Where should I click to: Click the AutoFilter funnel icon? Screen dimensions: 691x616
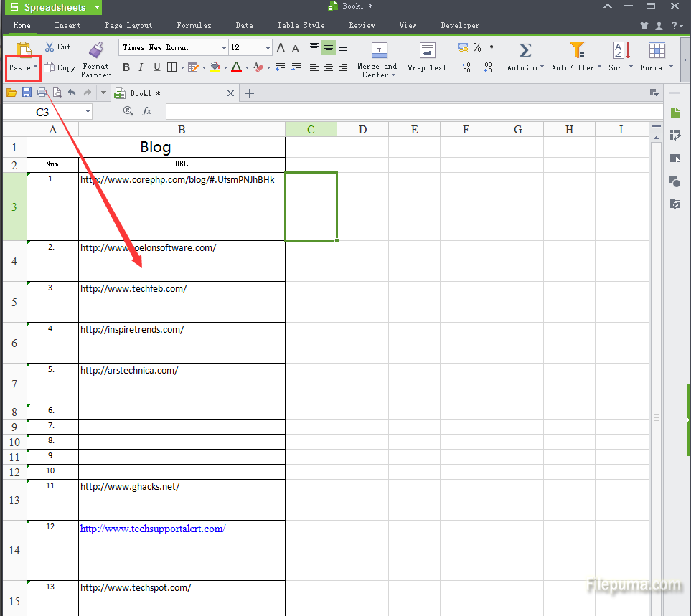tap(576, 50)
